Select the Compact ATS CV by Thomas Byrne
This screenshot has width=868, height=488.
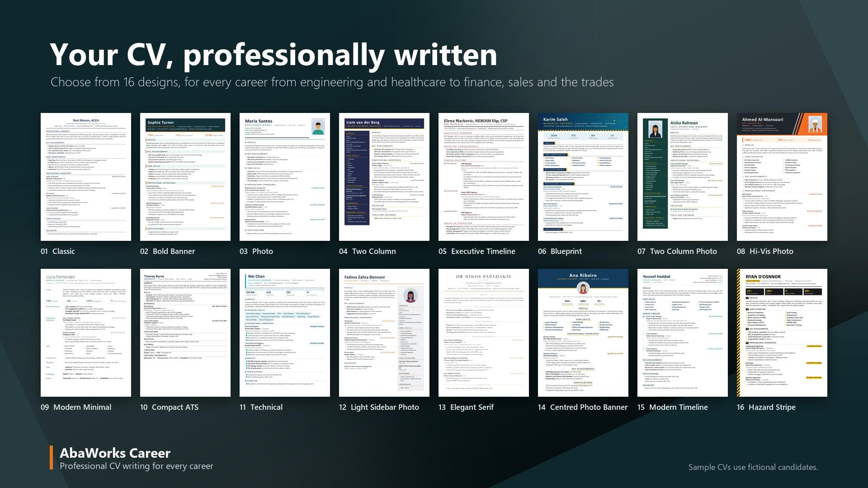(x=185, y=333)
